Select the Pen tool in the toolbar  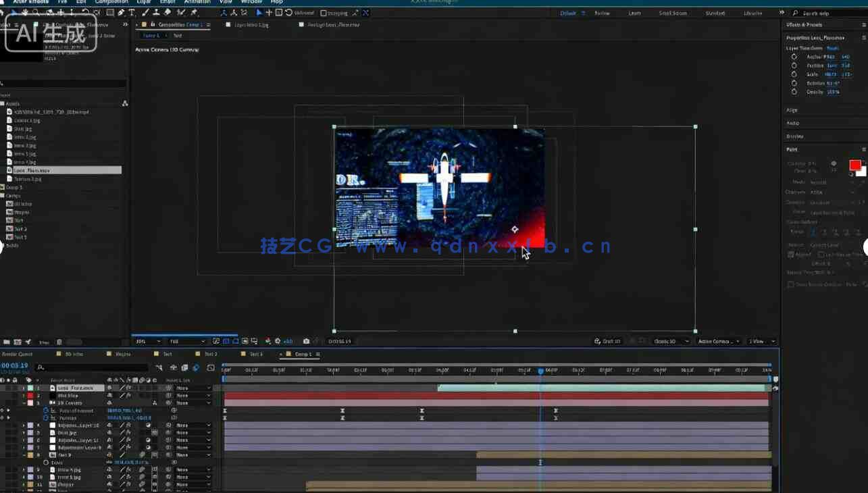(x=121, y=12)
